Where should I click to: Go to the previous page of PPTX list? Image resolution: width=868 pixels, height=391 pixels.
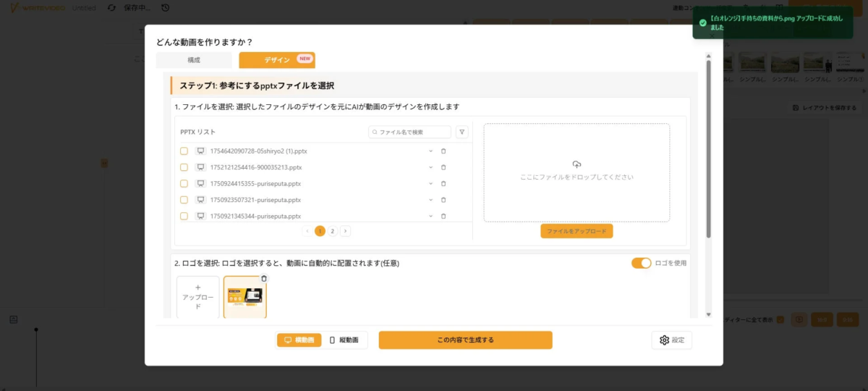pyautogui.click(x=307, y=231)
